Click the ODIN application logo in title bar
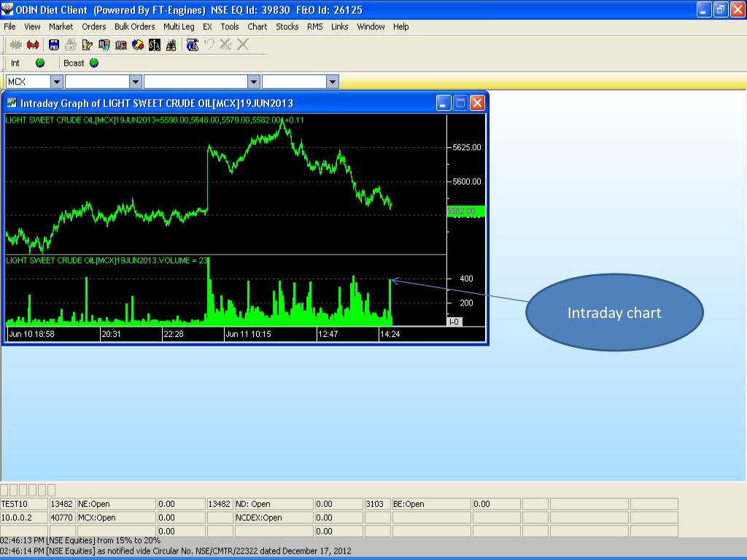The width and height of the screenshot is (747, 560). pos(7,9)
